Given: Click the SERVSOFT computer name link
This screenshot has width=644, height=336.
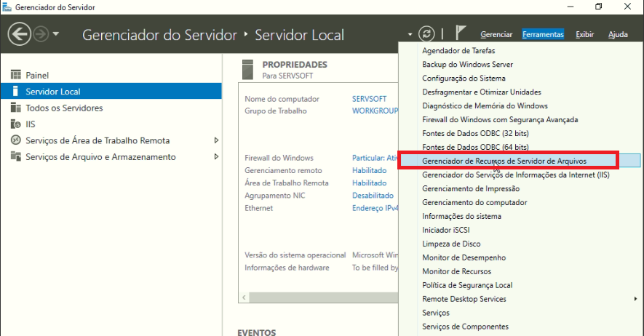Looking at the screenshot, I should click(x=369, y=99).
